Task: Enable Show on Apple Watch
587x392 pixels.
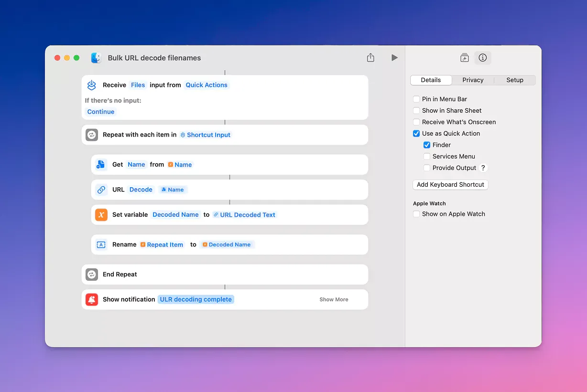Action: 416,214
